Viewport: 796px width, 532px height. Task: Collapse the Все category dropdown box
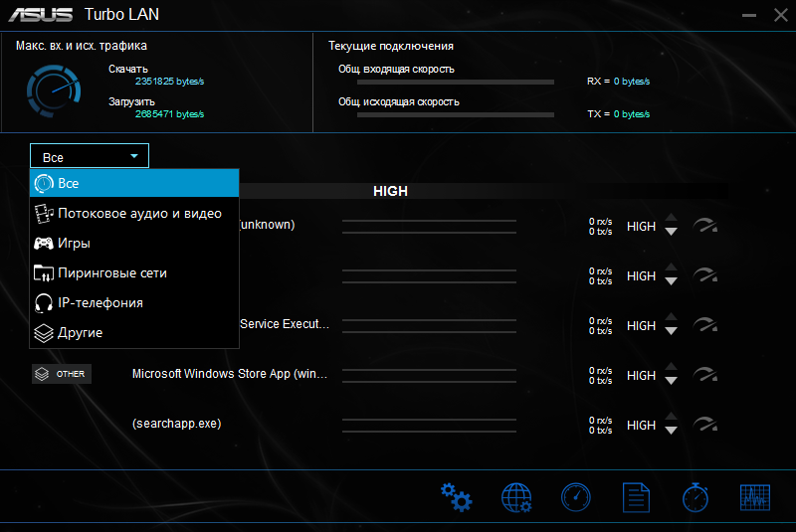90,156
